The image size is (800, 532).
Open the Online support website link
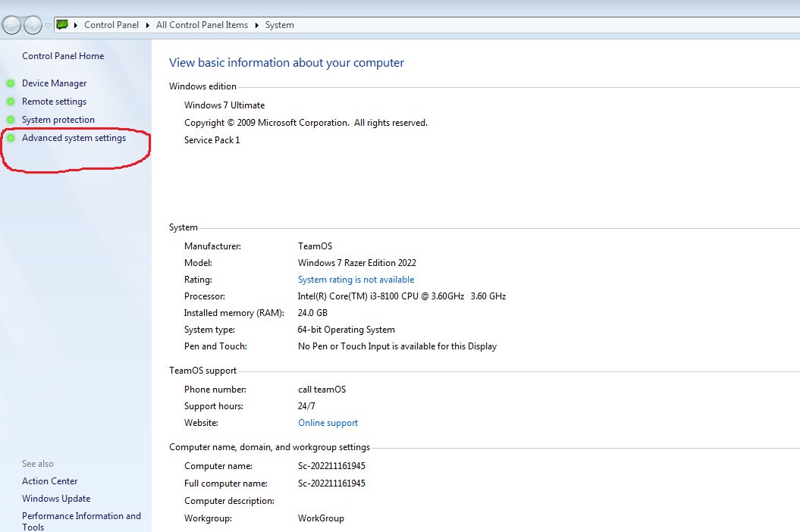coord(328,423)
